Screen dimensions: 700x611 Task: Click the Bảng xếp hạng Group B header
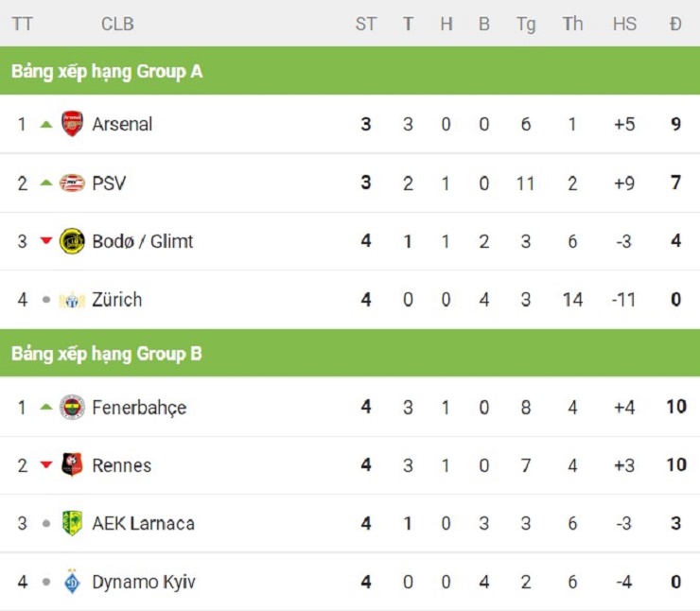point(107,354)
